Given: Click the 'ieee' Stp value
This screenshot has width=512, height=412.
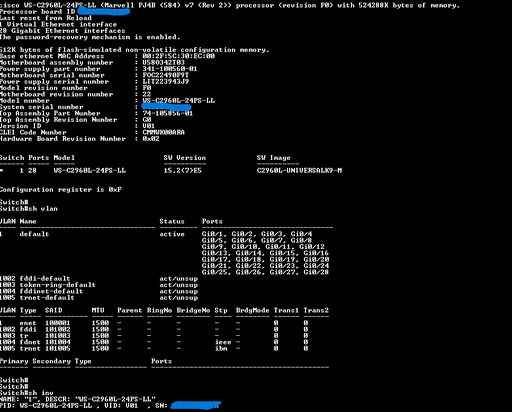Looking at the screenshot, I should pos(223,342).
